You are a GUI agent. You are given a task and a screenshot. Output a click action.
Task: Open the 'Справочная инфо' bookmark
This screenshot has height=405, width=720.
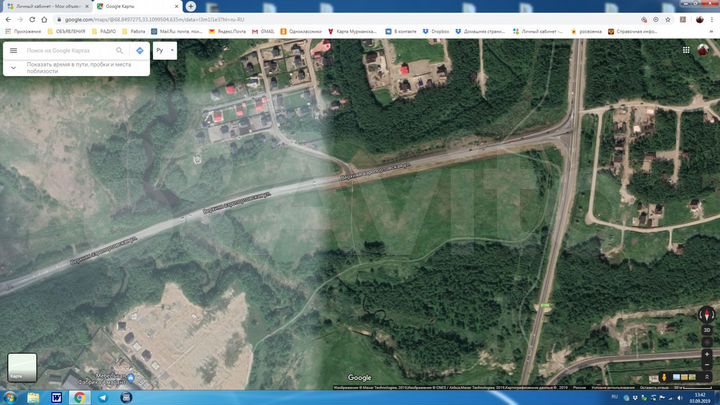pyautogui.click(x=633, y=32)
